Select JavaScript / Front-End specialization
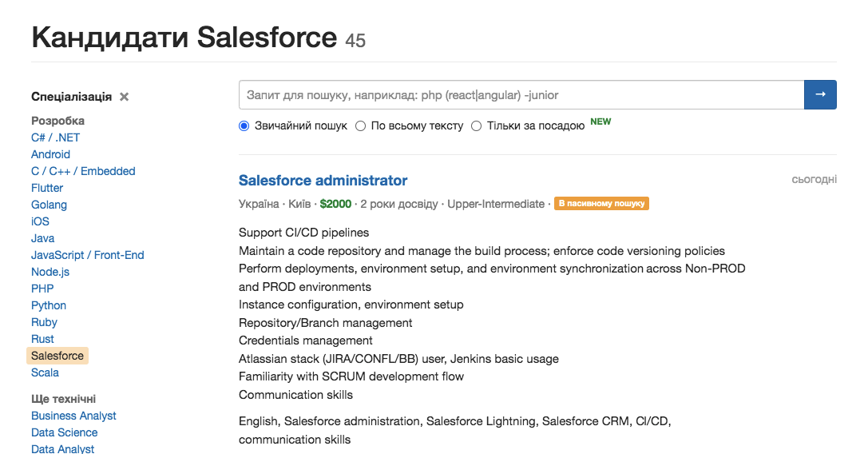This screenshot has width=868, height=454. [88, 255]
